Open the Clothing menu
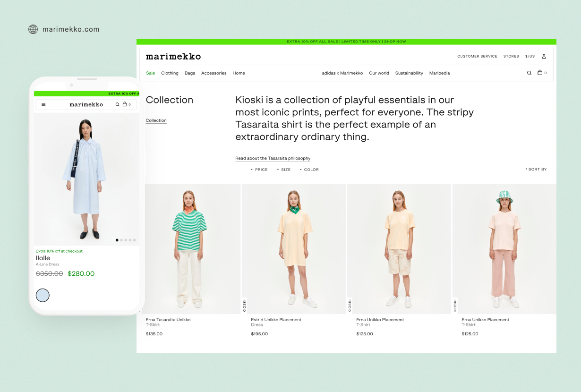This screenshot has width=581, height=392. [170, 73]
